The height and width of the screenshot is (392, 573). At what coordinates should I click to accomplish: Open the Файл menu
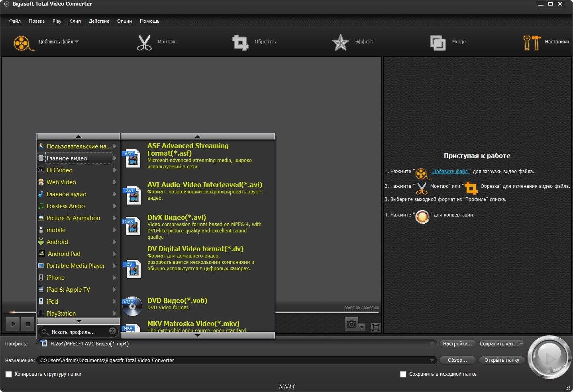15,21
